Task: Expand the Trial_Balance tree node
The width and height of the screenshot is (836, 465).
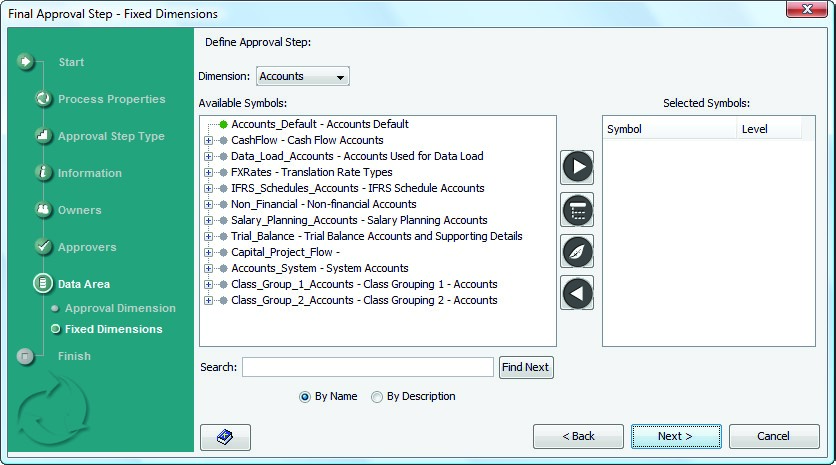Action: pos(209,237)
